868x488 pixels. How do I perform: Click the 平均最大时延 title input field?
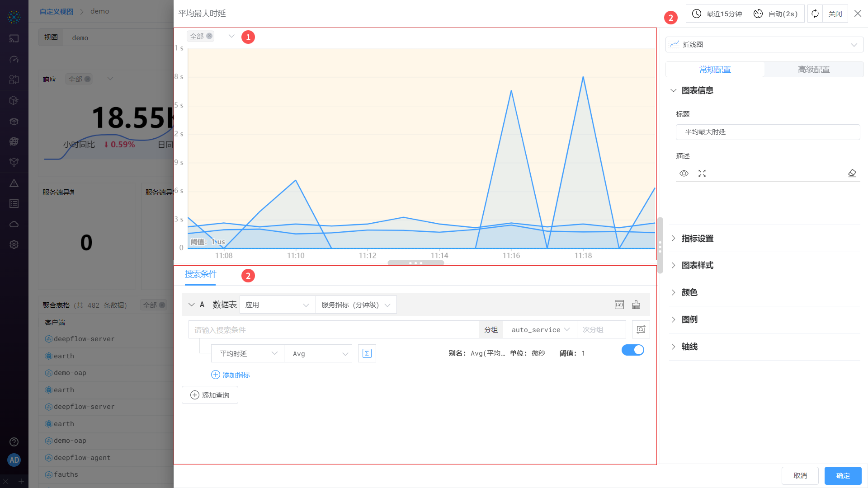(767, 132)
